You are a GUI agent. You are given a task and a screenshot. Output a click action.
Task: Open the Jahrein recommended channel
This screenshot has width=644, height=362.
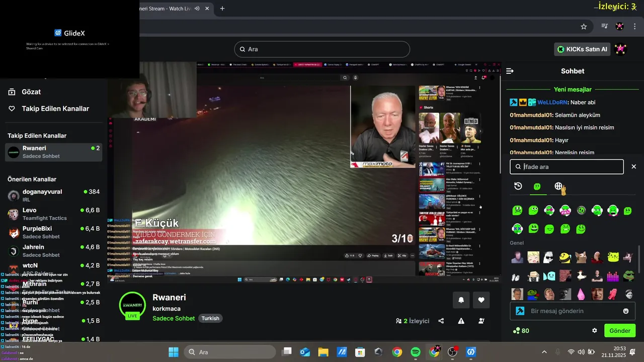54,250
